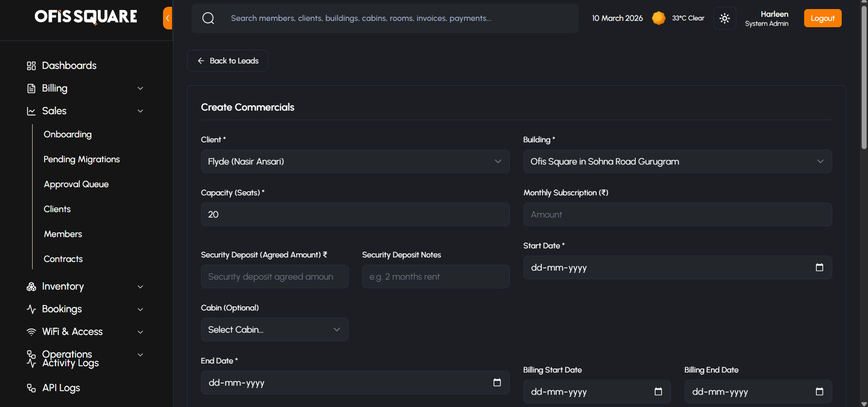Expand the Billing menu chevron
The height and width of the screenshot is (407, 868).
(x=140, y=88)
